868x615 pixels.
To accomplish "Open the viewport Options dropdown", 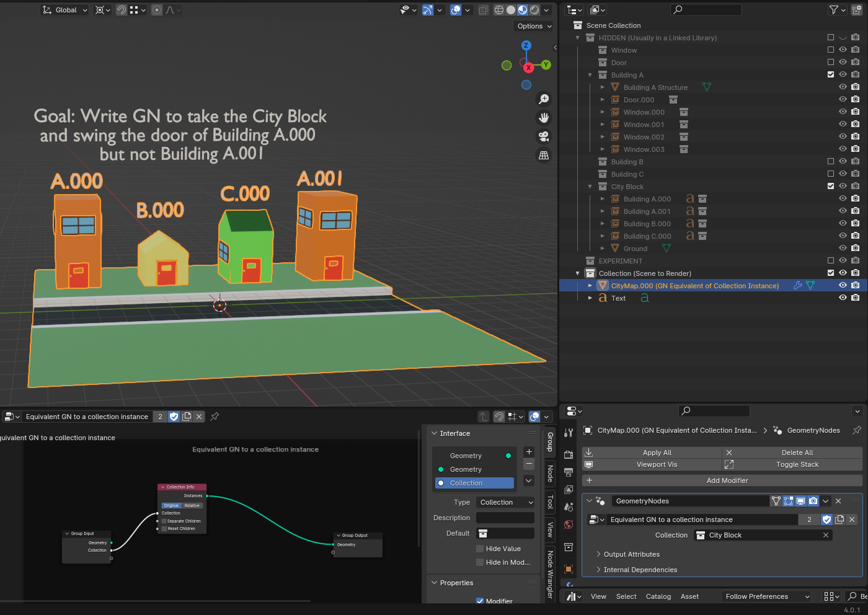I will pyautogui.click(x=533, y=26).
